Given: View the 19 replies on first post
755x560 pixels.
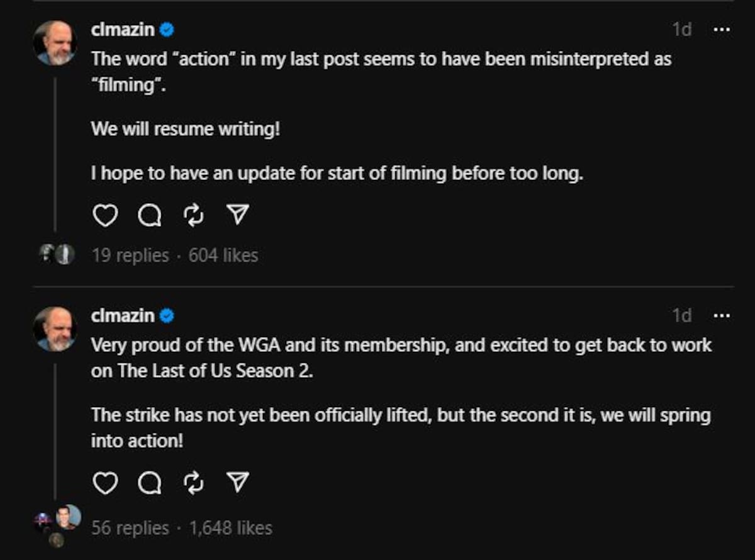Looking at the screenshot, I should pyautogui.click(x=130, y=255).
